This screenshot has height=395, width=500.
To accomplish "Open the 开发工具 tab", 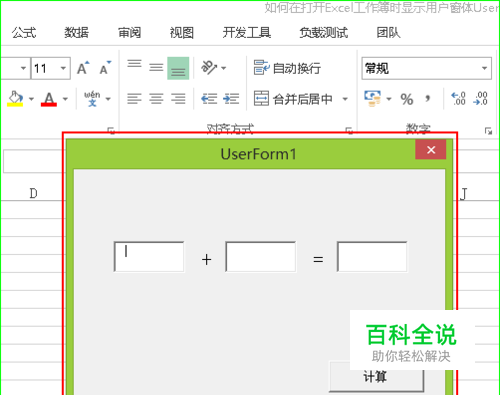I will coord(247,33).
